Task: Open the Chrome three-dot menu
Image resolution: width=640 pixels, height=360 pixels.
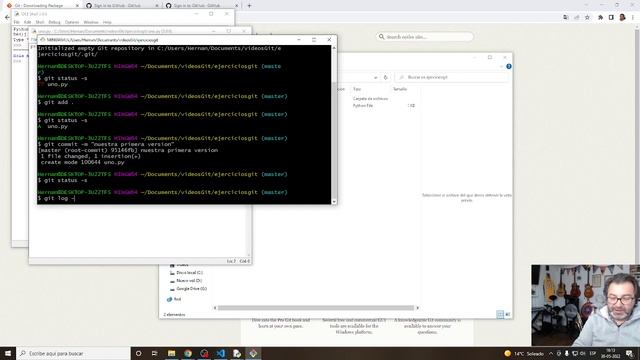Action: pyautogui.click(x=633, y=18)
